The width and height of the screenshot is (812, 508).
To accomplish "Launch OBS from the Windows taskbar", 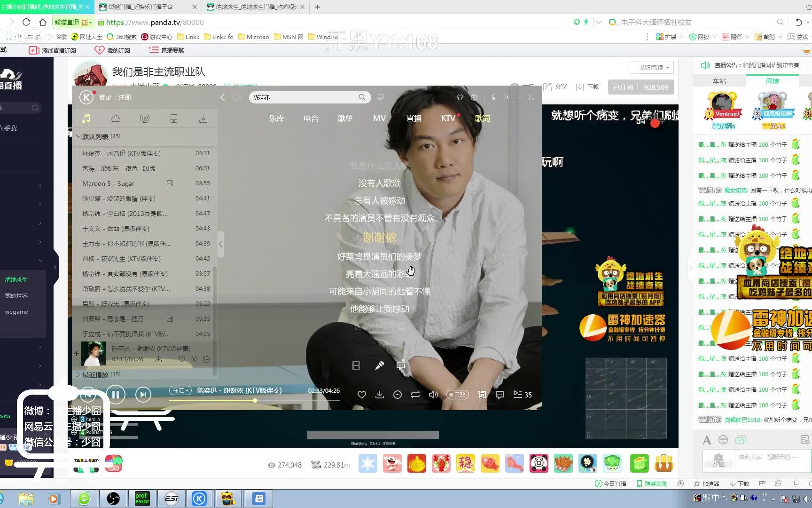I will tap(113, 498).
